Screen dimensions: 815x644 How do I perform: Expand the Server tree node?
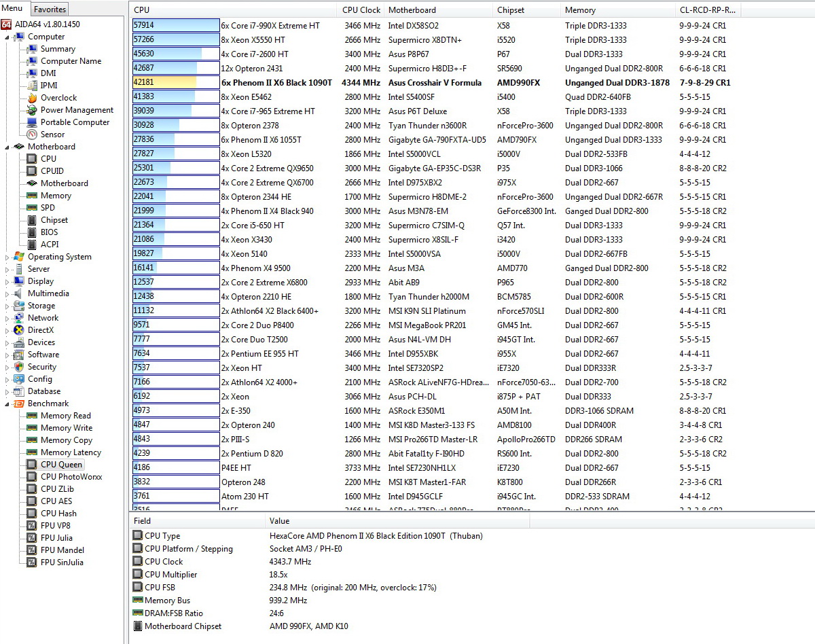click(7, 269)
